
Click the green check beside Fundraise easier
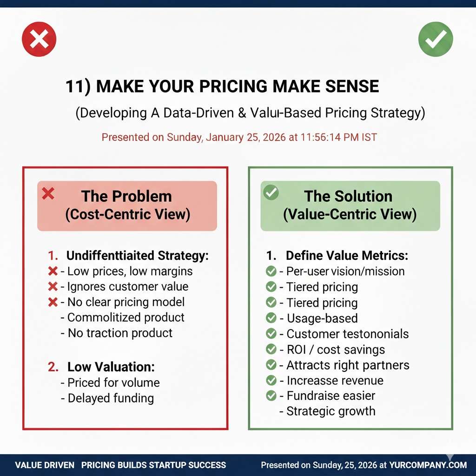point(271,396)
